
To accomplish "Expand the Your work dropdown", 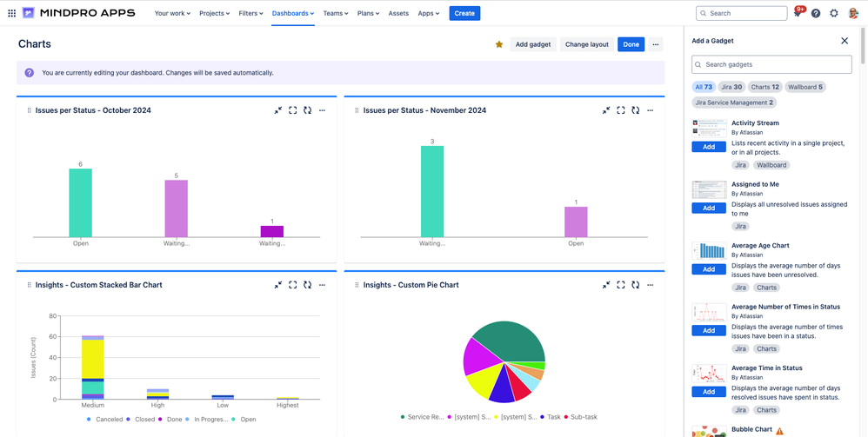I will pos(172,13).
